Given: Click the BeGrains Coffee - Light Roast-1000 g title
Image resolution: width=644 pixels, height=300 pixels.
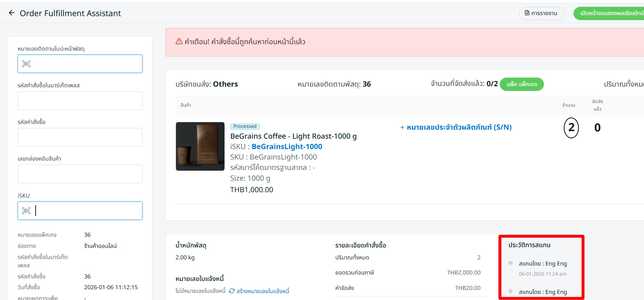Looking at the screenshot, I should coord(293,136).
